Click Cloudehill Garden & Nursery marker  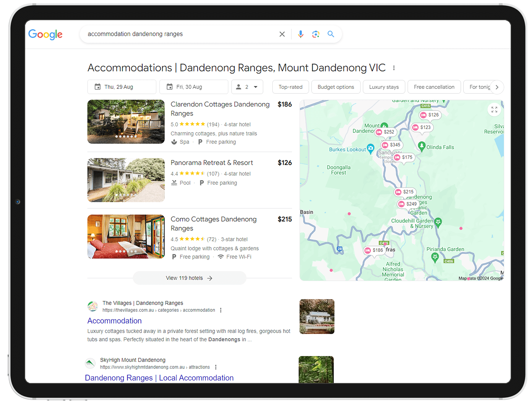[x=438, y=223]
